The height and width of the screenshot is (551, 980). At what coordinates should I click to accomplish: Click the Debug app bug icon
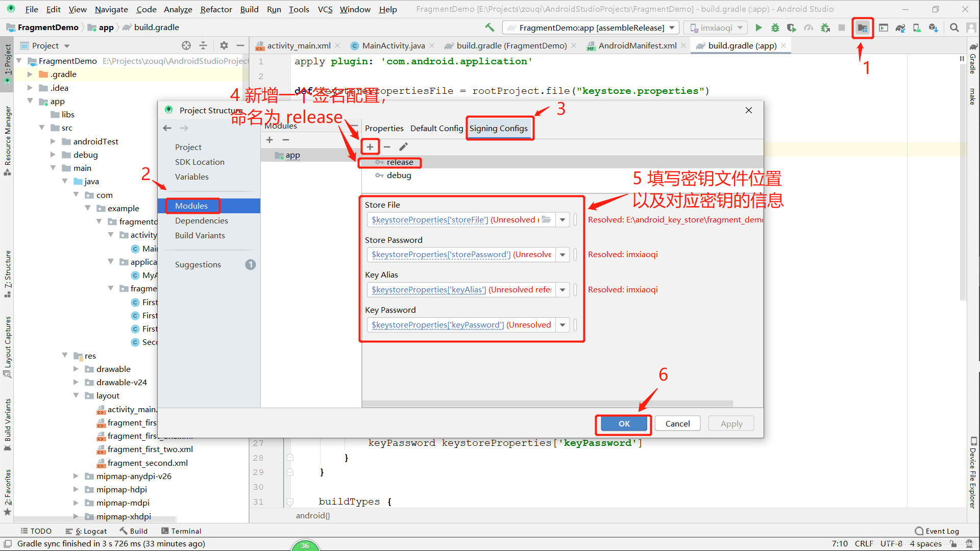point(775,28)
